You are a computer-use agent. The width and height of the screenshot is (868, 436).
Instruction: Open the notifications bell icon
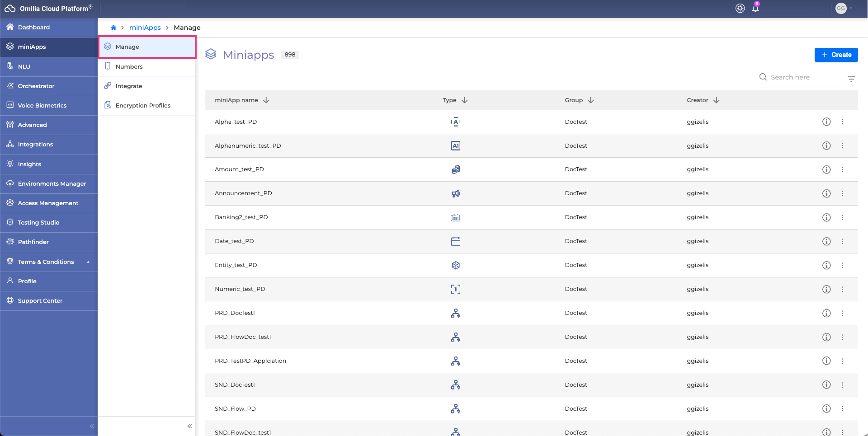coord(755,9)
